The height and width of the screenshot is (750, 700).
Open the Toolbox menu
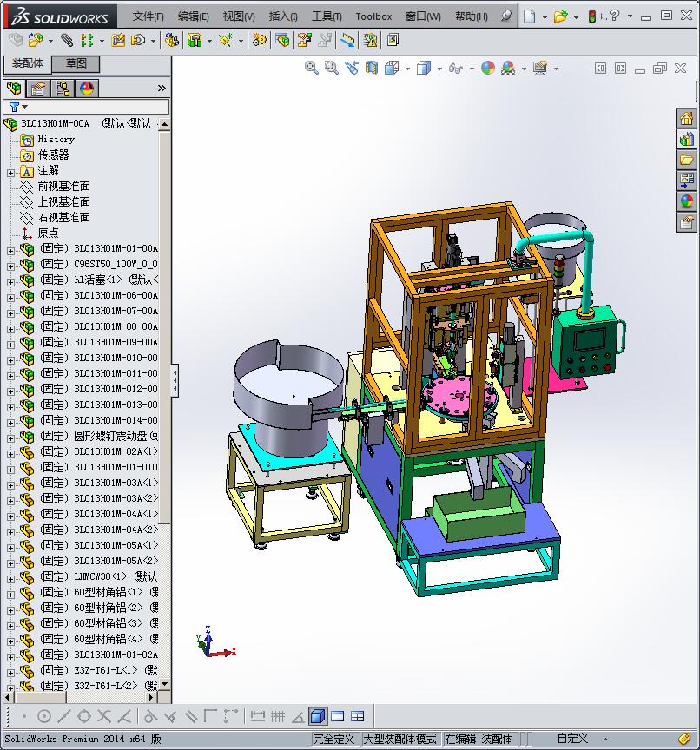(x=373, y=16)
